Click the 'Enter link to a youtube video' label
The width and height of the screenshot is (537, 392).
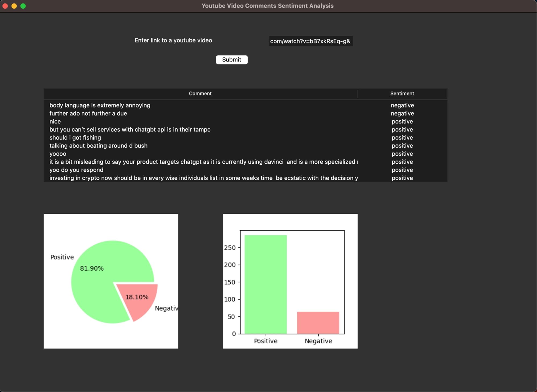[x=173, y=40]
